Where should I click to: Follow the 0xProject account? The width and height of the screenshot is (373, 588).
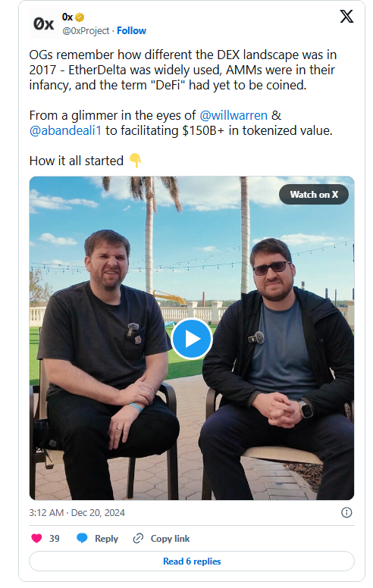(131, 31)
